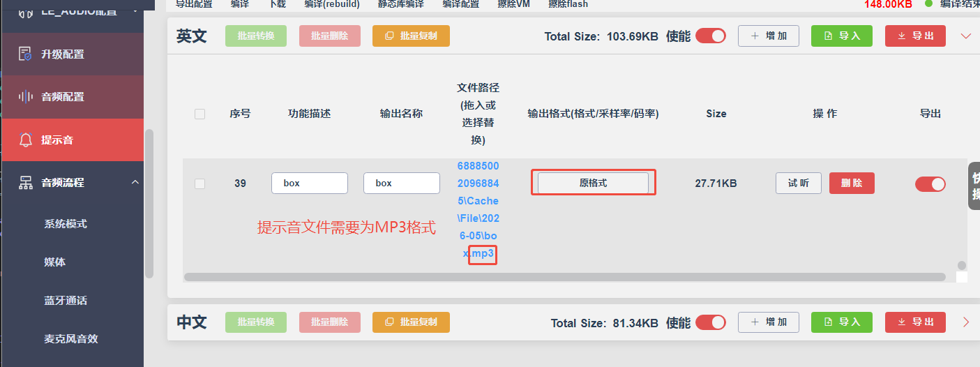Open the 系统模式 sub-item
This screenshot has width=980, height=367.
click(66, 224)
